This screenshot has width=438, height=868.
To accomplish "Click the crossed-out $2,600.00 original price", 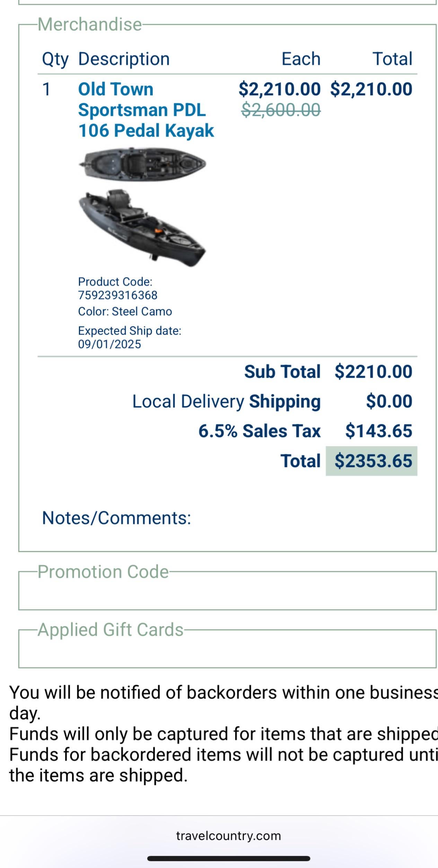I will pyautogui.click(x=281, y=110).
